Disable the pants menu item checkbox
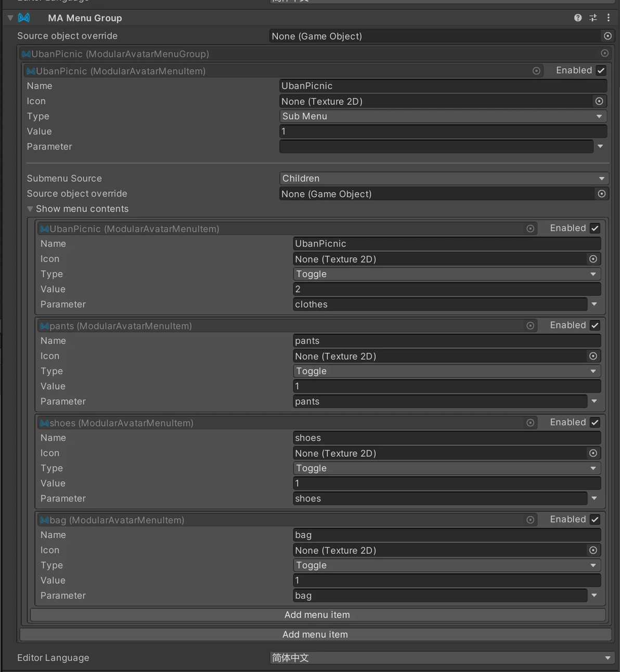Image resolution: width=620 pixels, height=672 pixels. (x=595, y=325)
